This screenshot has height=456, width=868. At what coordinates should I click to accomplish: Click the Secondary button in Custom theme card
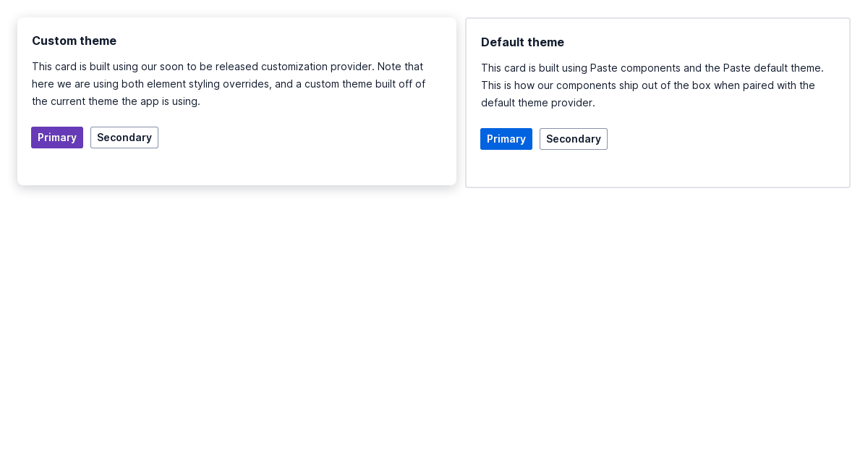(x=124, y=138)
